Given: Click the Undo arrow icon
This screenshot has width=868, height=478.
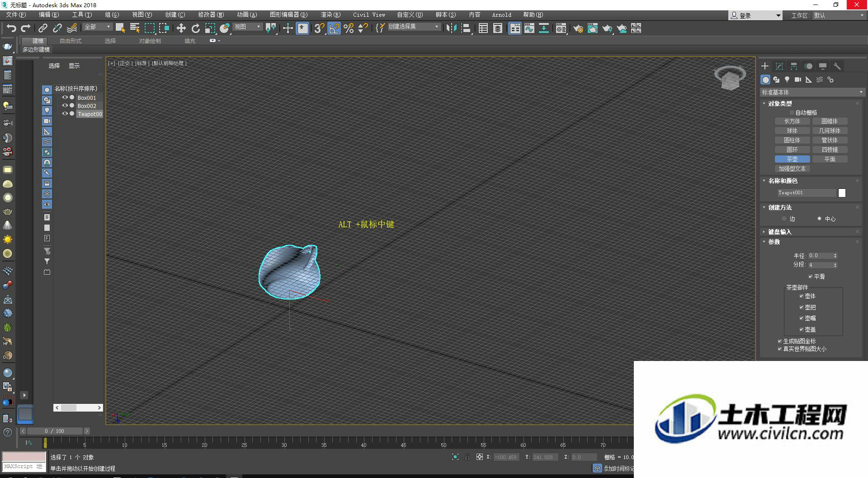Looking at the screenshot, I should pos(11,28).
